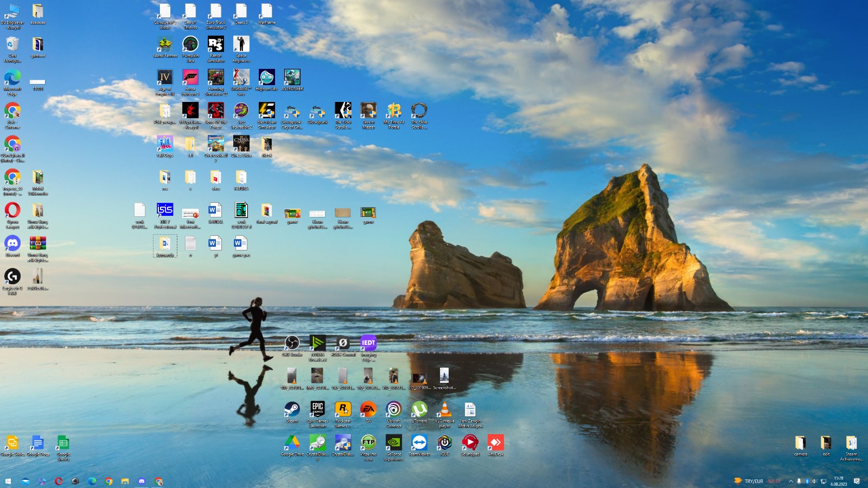This screenshot has height=488, width=868.
Task: Select the Warframe shortcut file
Action: point(267,14)
